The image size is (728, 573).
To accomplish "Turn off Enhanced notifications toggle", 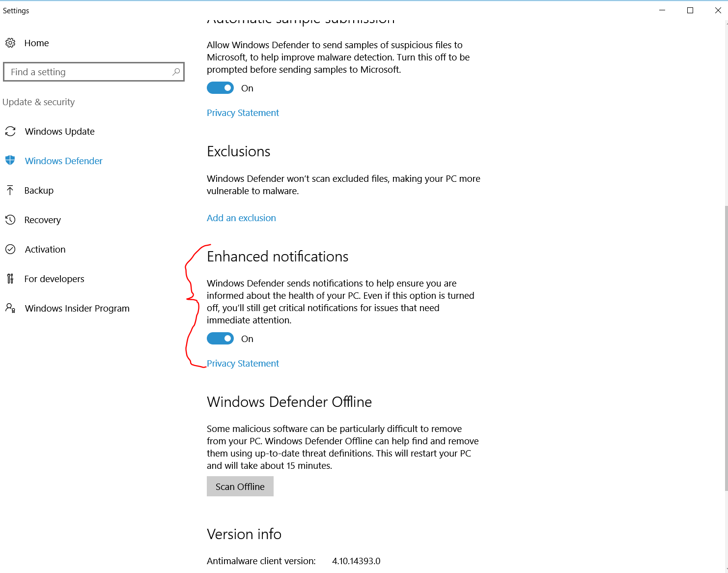I will click(x=220, y=339).
